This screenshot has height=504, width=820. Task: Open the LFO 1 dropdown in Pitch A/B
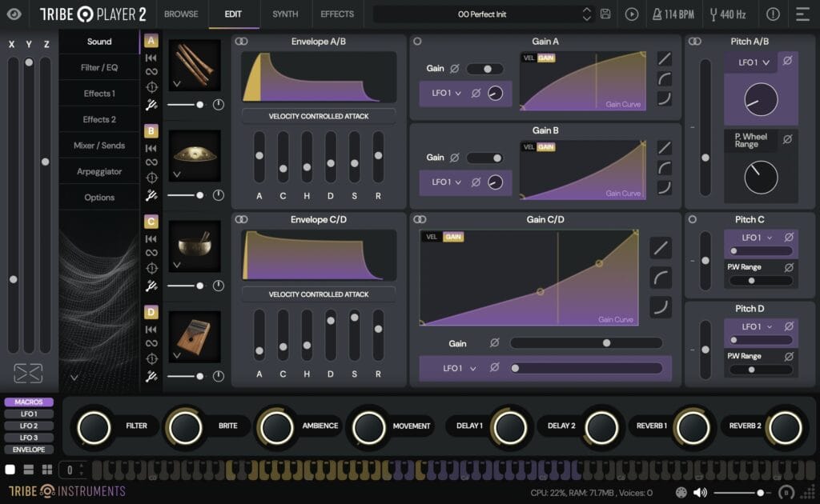[751, 62]
